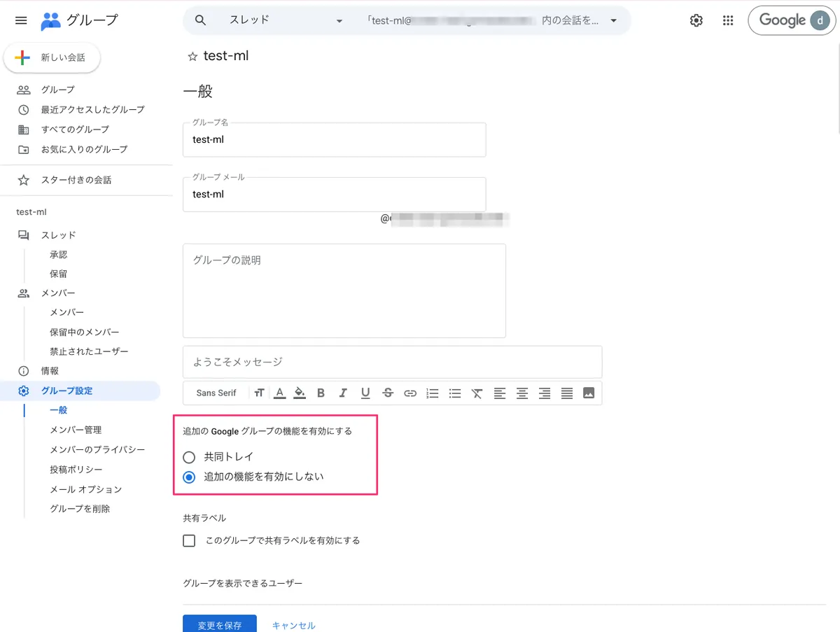
Task: Click the 新しい会話 plus icon button
Action: (x=52, y=58)
